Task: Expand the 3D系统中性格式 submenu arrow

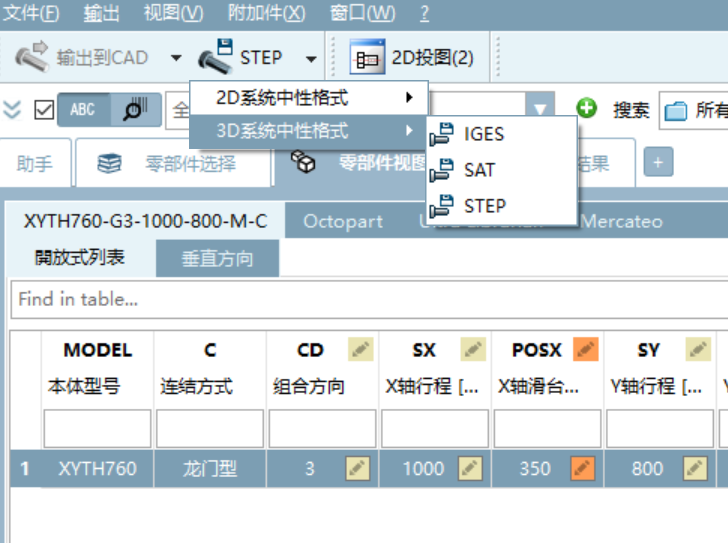Action: tap(409, 130)
